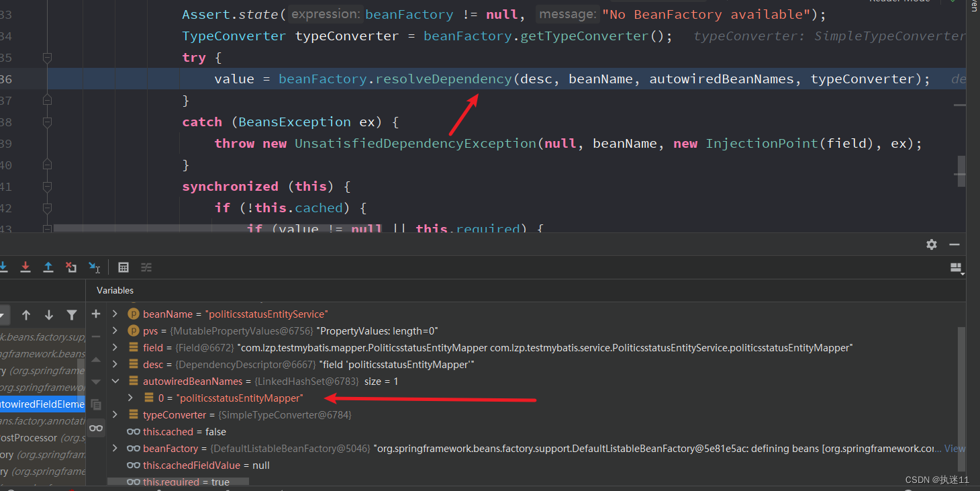Toggle fold marker on if (!this.cached) line
The height and width of the screenshot is (491, 980).
point(47,209)
